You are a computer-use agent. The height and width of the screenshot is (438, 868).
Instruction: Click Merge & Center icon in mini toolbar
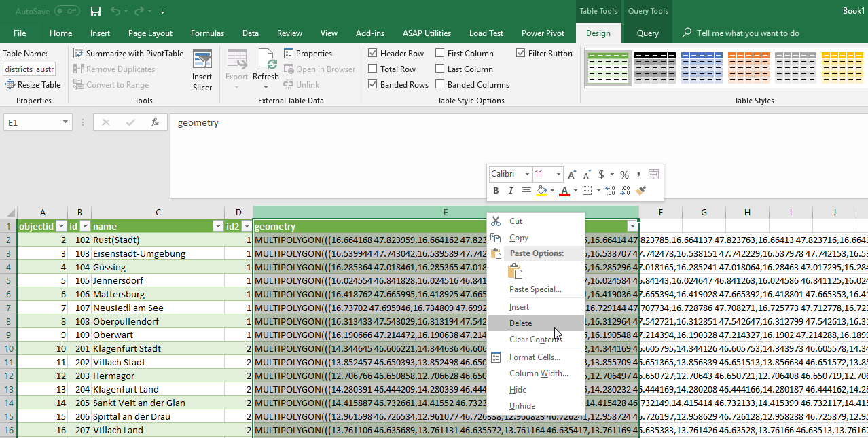tap(653, 175)
